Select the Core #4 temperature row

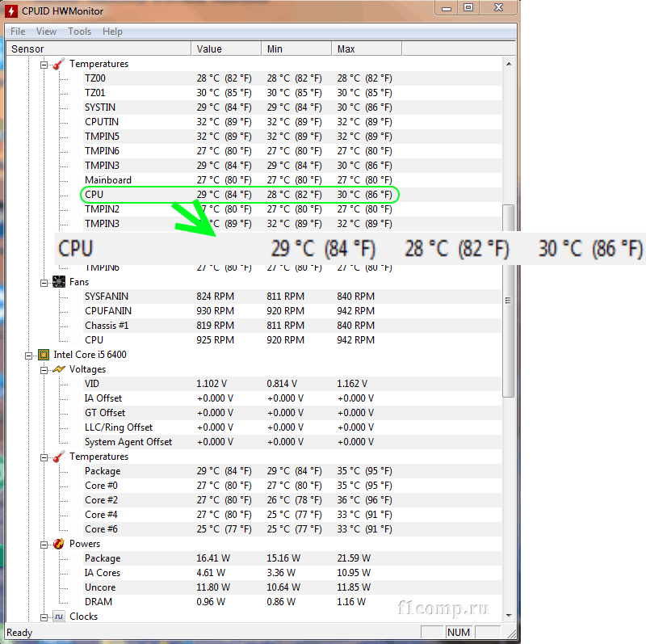pos(292,515)
